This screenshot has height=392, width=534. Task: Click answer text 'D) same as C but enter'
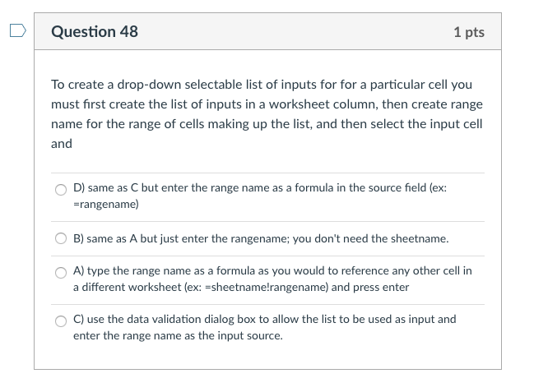point(131,188)
